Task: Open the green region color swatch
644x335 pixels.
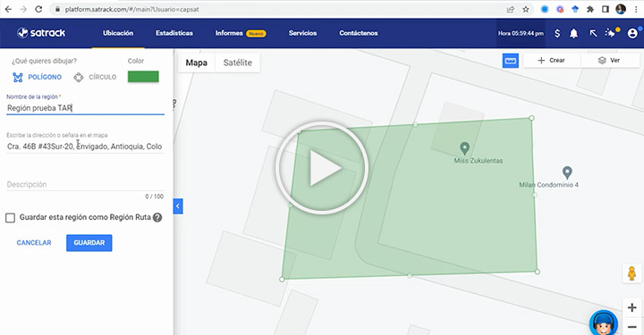Action: coord(143,77)
